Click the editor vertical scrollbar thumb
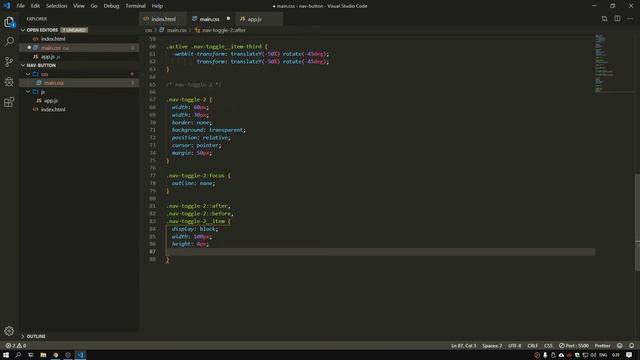640x360 pixels. [x=637, y=222]
